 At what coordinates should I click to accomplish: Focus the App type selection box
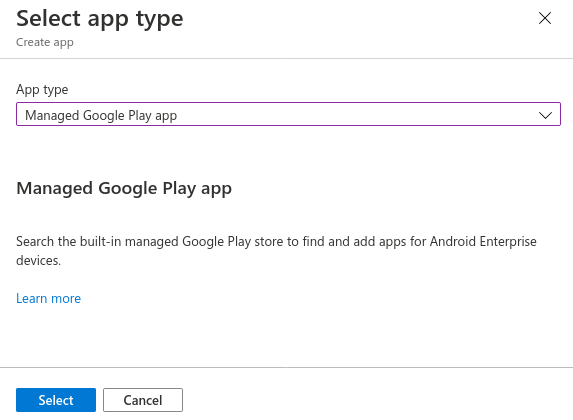(x=288, y=114)
